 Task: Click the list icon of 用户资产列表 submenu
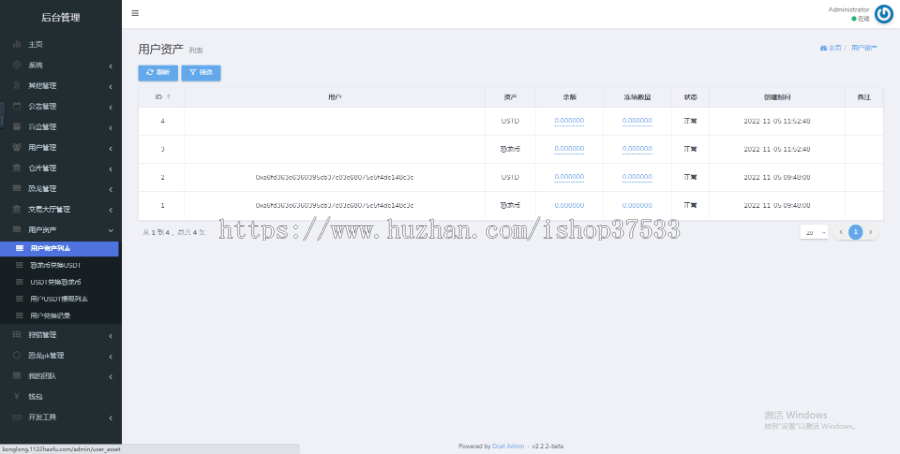pos(20,249)
